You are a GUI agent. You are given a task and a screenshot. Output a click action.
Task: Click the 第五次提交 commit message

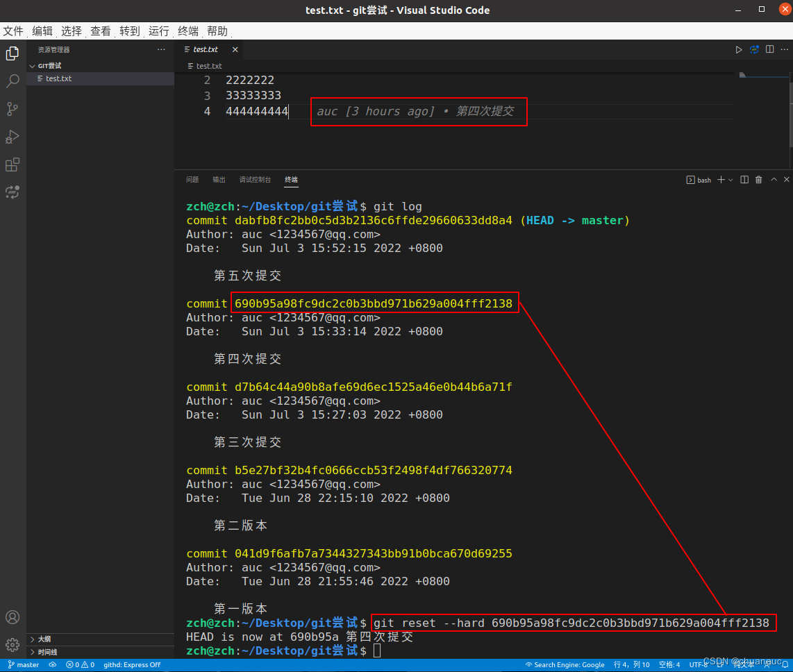[x=247, y=276]
